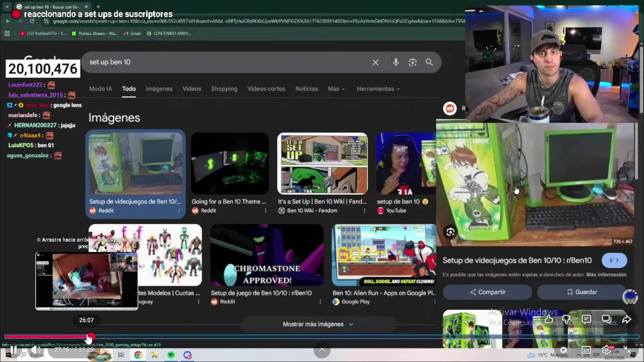Pause the video with the player pause button
This screenshot has height=362, width=644.
(14, 350)
